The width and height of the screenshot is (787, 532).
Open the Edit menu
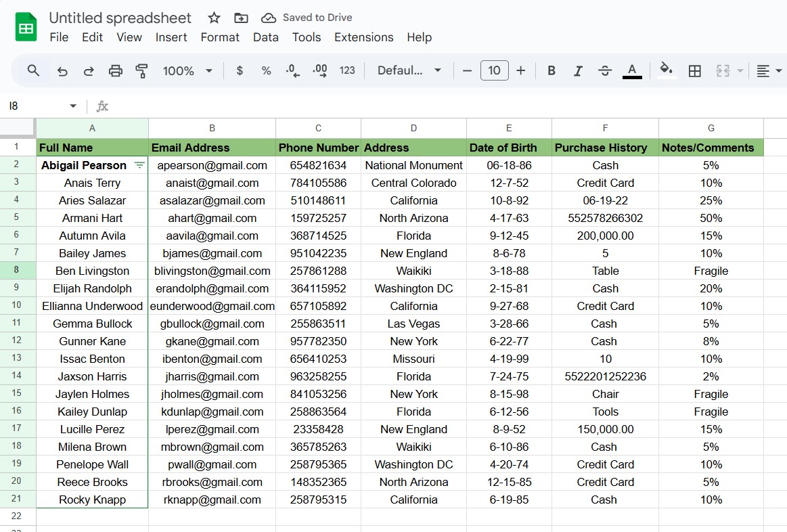[x=92, y=37]
